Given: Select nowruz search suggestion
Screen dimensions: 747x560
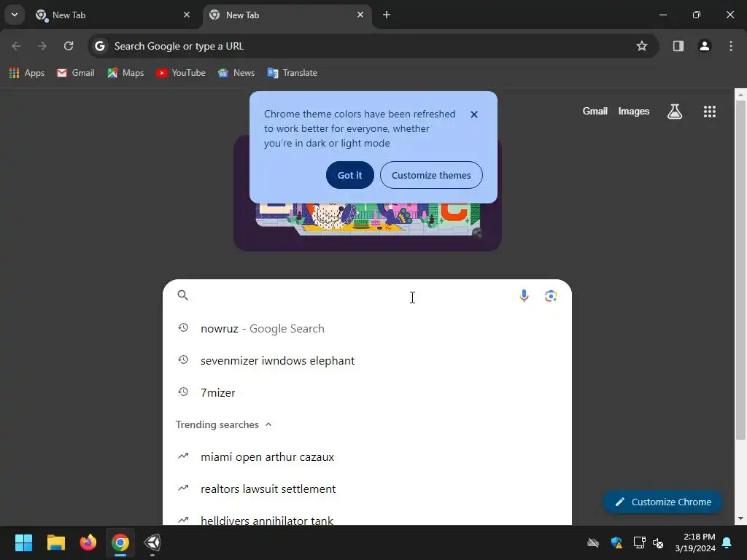Looking at the screenshot, I should click(x=368, y=329).
